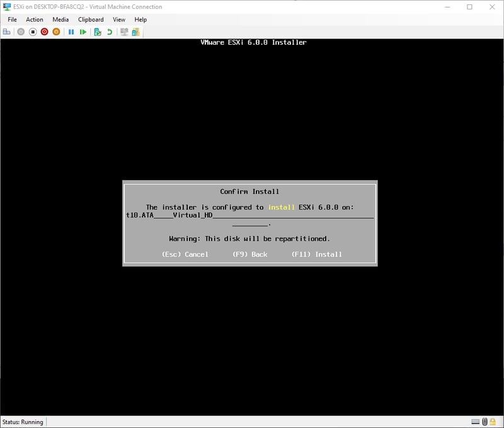Click the last icon in the toolbar

[135, 32]
